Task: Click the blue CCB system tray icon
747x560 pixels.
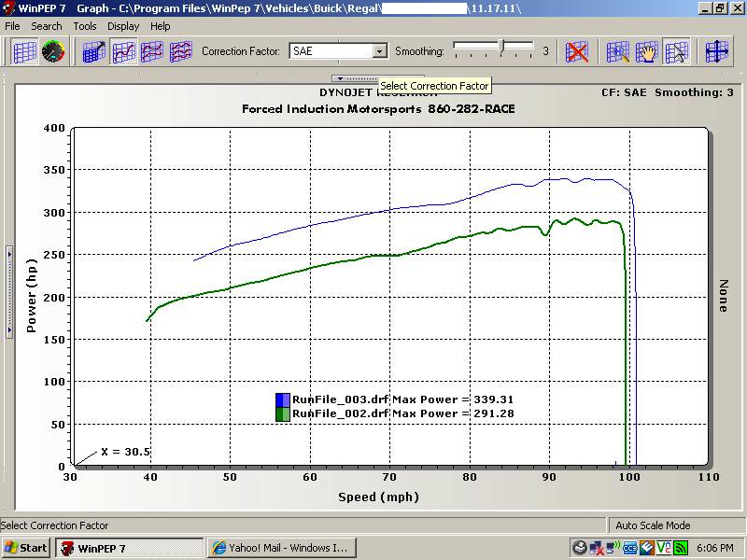Action: [629, 548]
